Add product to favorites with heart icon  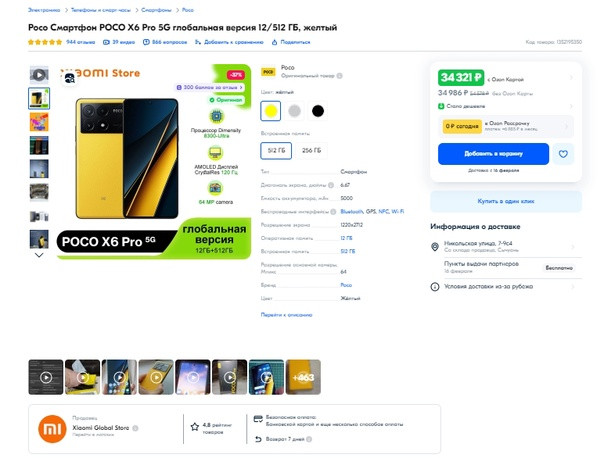coord(563,154)
